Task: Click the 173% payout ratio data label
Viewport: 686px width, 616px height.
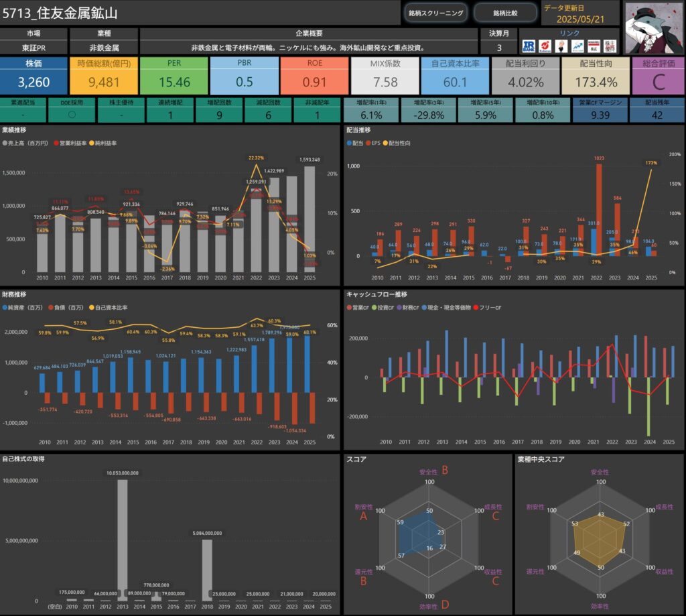Action: [x=651, y=163]
